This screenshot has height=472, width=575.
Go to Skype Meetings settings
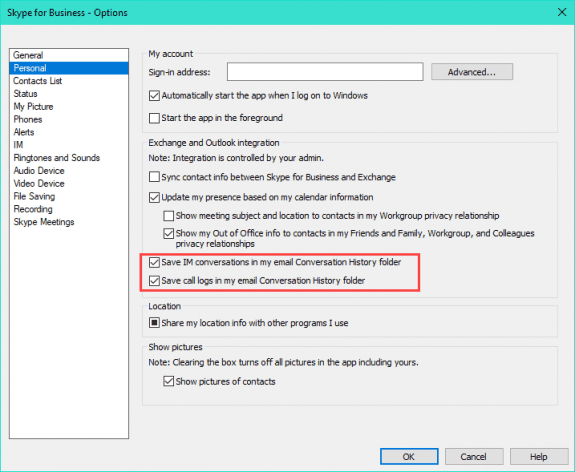tap(69, 222)
